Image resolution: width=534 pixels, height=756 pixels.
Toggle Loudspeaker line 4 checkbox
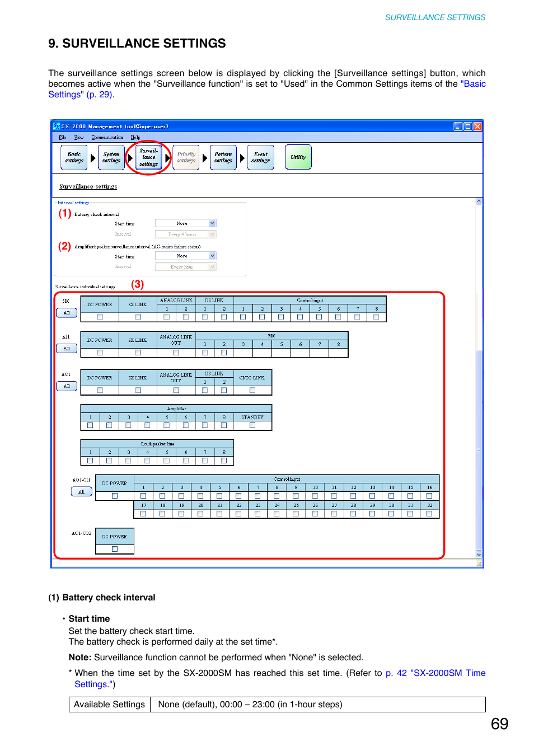(x=147, y=461)
